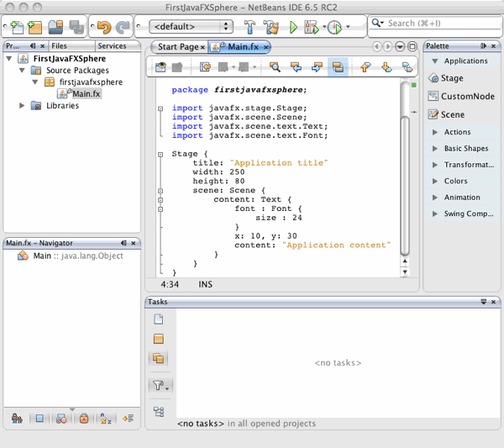Toggle Highlight Search in editor toolbar
Screen dimensions: 504x448
click(x=338, y=67)
